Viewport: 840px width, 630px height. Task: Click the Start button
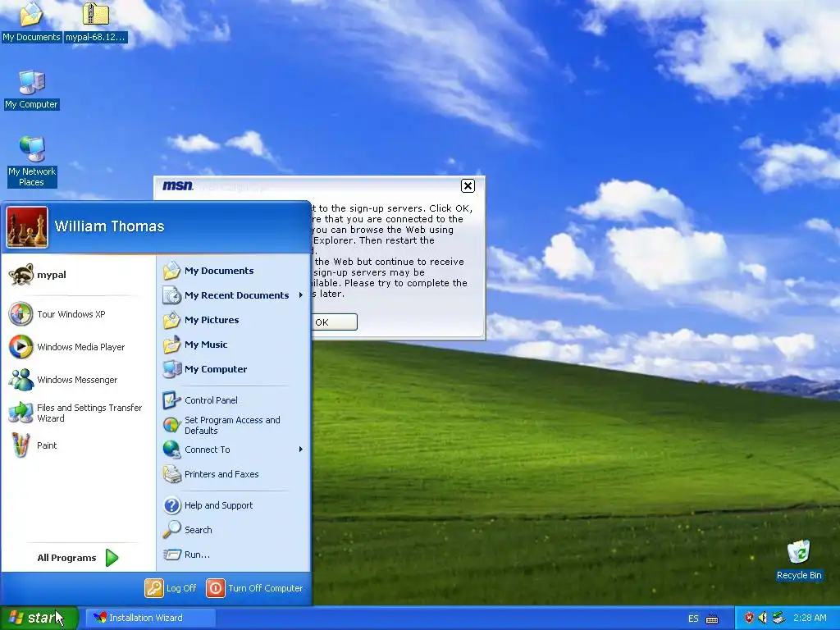coord(39,618)
